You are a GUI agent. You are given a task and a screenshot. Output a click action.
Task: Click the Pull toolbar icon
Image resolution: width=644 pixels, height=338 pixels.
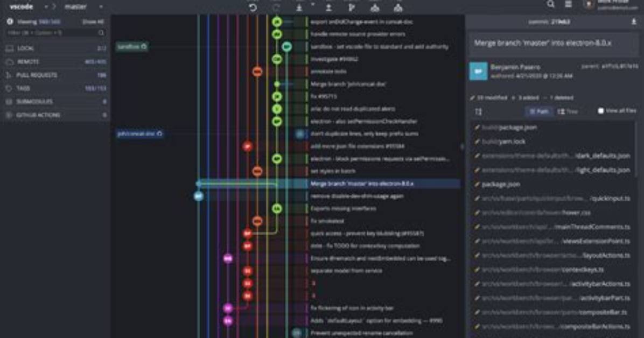299,8
